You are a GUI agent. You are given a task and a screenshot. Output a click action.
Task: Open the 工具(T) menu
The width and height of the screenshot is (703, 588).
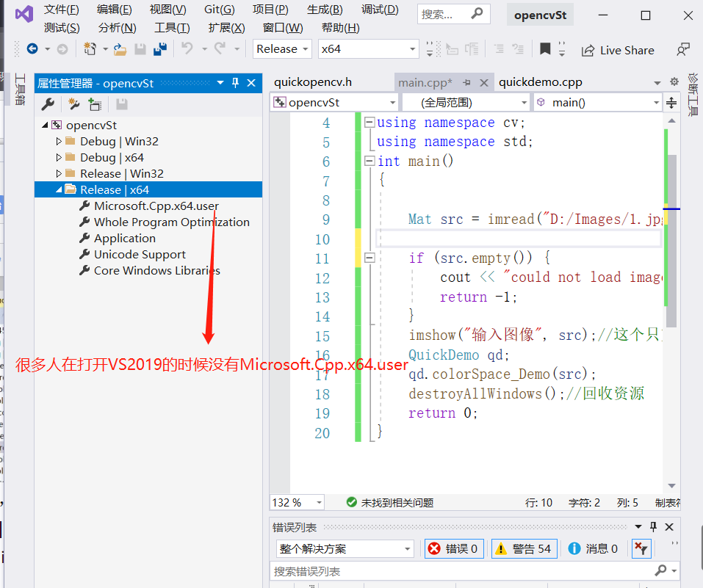pos(172,27)
